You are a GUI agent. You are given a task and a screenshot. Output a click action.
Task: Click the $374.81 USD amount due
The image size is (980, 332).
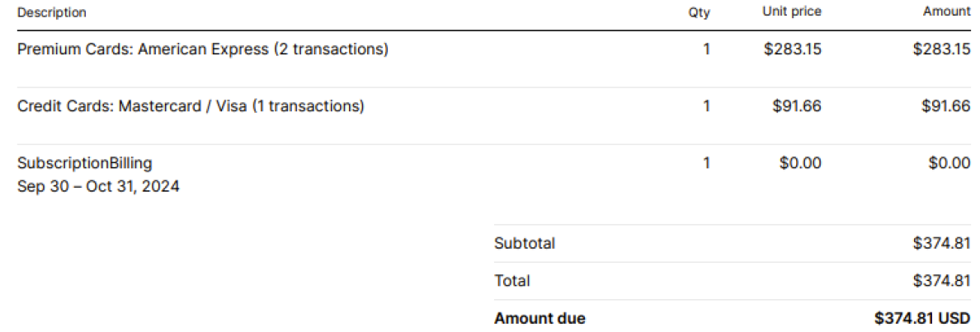click(x=922, y=319)
